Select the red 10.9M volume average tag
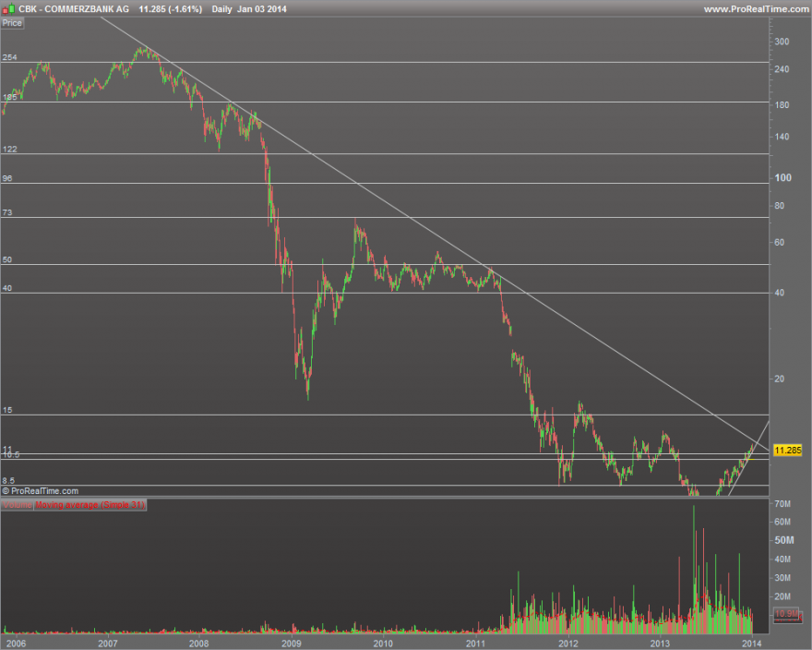This screenshot has height=650, width=812. (787, 614)
